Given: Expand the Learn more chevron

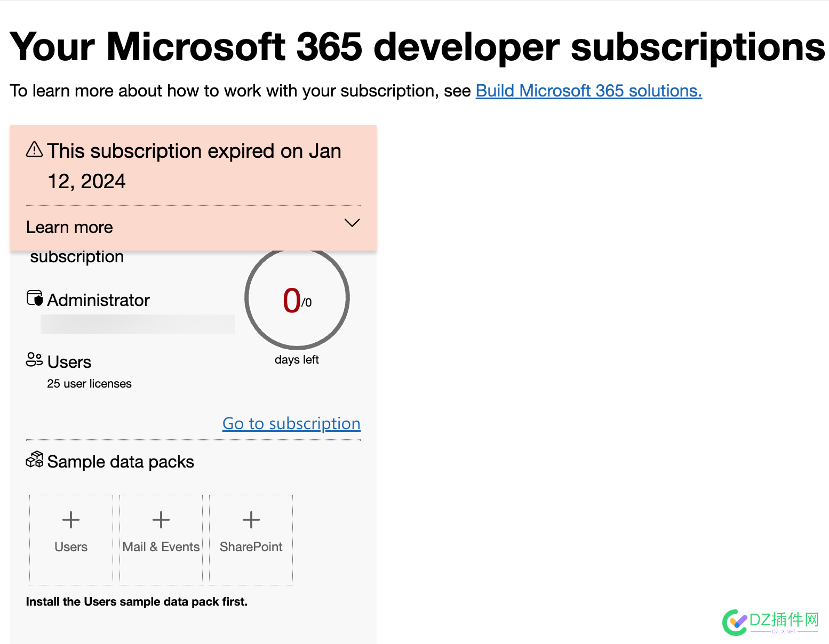Looking at the screenshot, I should (352, 223).
